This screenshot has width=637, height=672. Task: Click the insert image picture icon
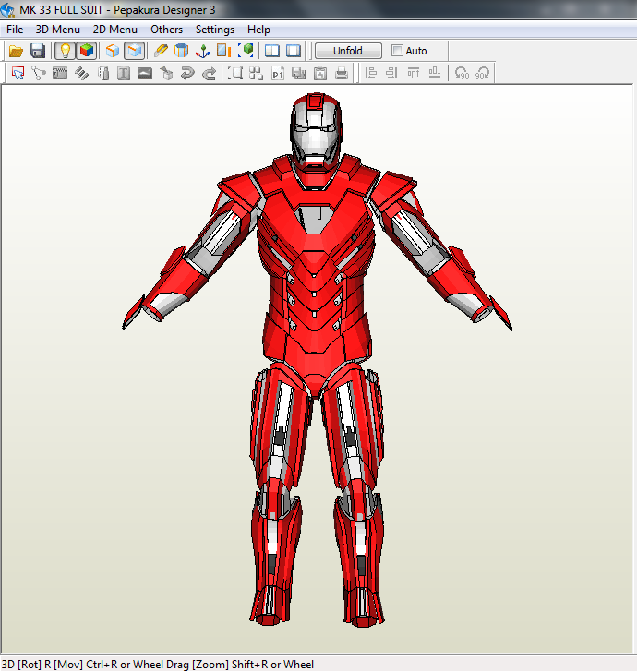145,73
